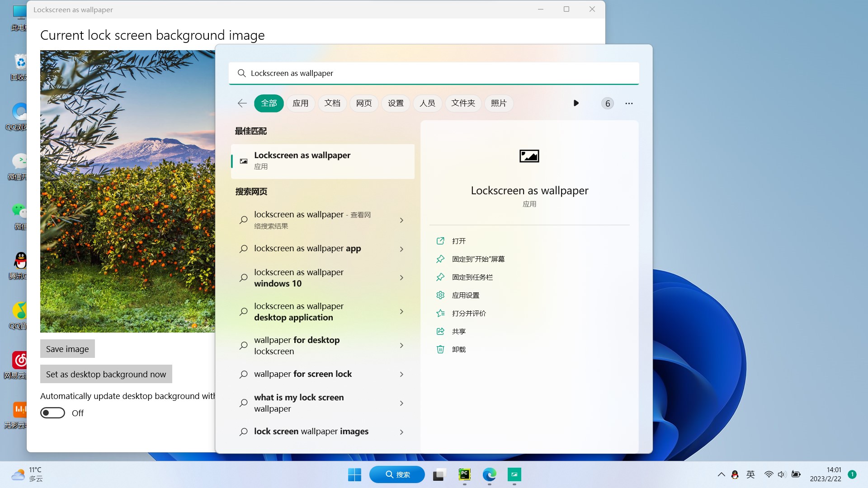Click the share icon for 共享
This screenshot has height=488, width=868.
440,331
